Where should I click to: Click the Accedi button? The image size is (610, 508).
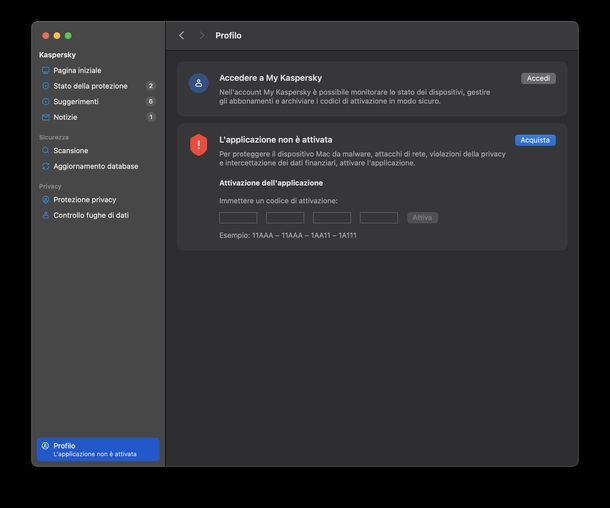pos(538,78)
